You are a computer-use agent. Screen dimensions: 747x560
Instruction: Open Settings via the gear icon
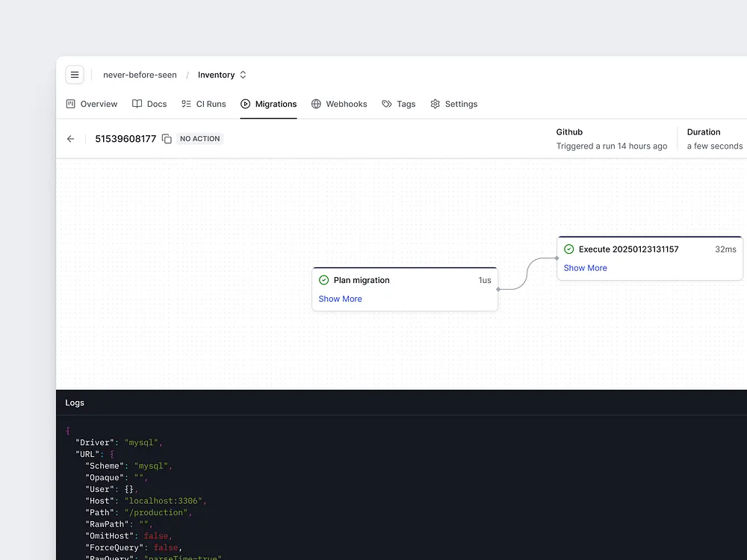click(435, 104)
